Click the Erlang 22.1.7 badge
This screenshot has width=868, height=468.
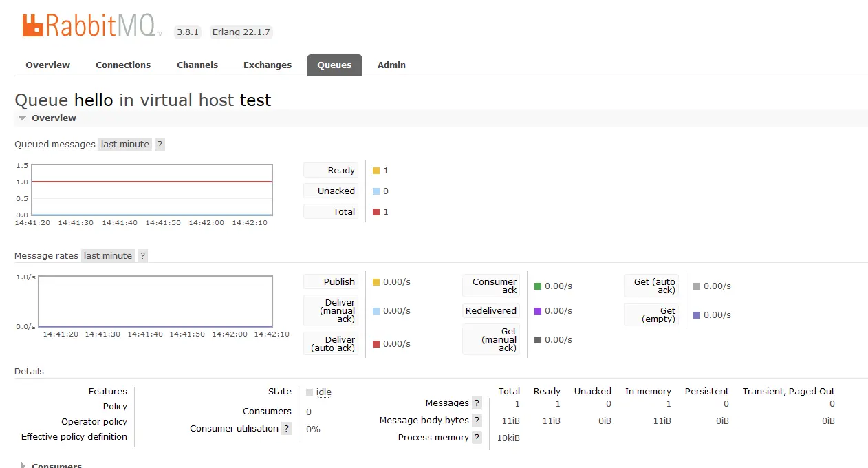point(241,32)
